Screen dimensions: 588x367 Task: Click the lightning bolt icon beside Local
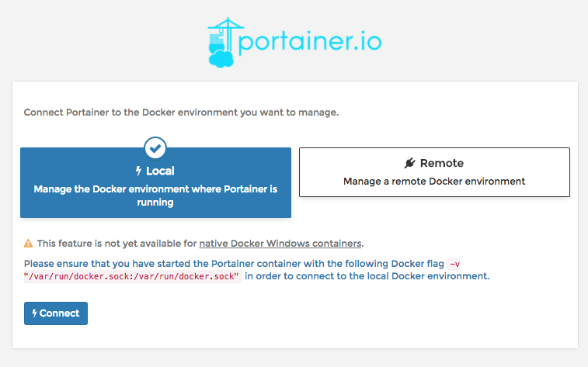click(x=139, y=171)
